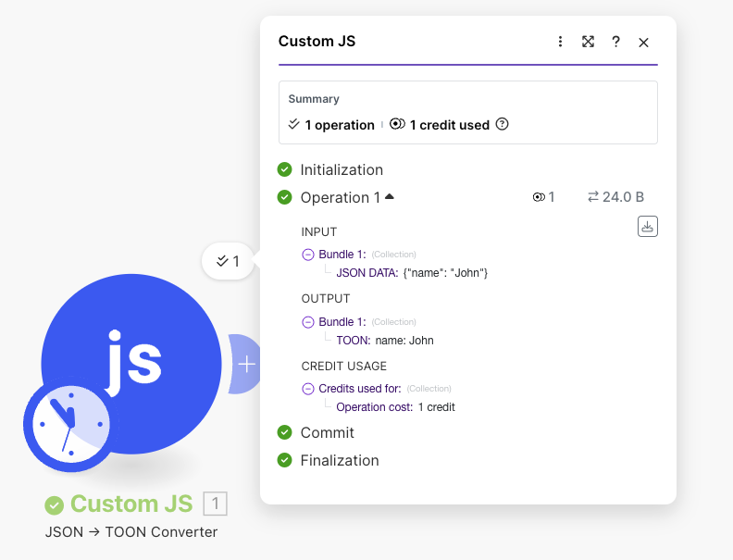Image resolution: width=733 pixels, height=560 pixels.
Task: Select the TOON output value name: John
Action: coord(404,341)
